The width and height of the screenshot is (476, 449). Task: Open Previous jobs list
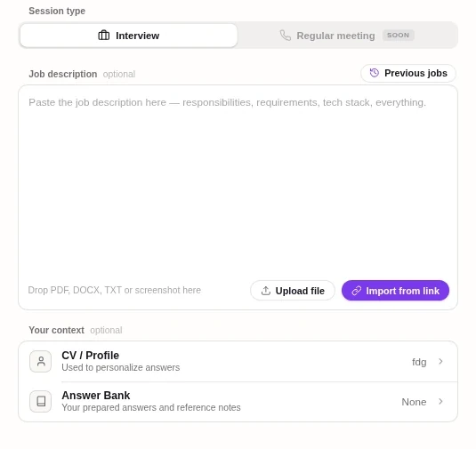[x=408, y=73]
